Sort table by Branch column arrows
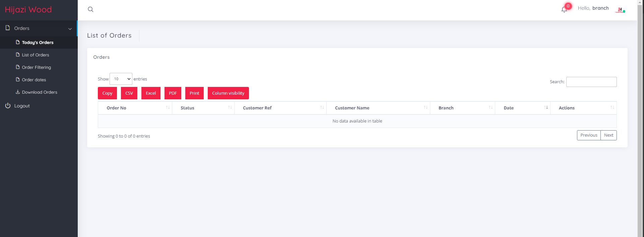The image size is (644, 237). 491,107
